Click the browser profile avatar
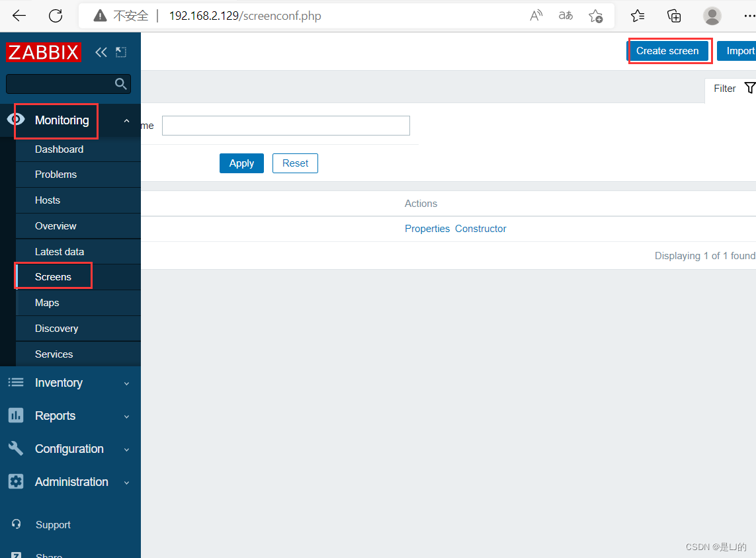This screenshot has height=558, width=756. [x=712, y=16]
